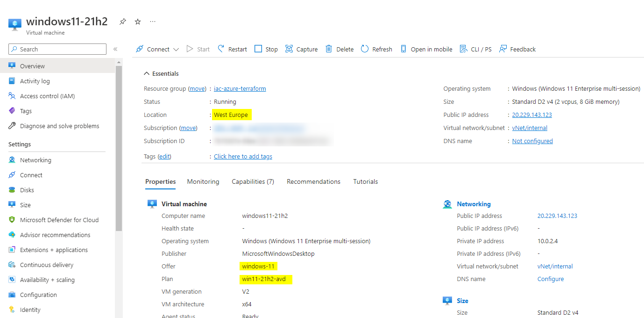Stop the virtual machine
This screenshot has width=644, height=318.
(266, 49)
